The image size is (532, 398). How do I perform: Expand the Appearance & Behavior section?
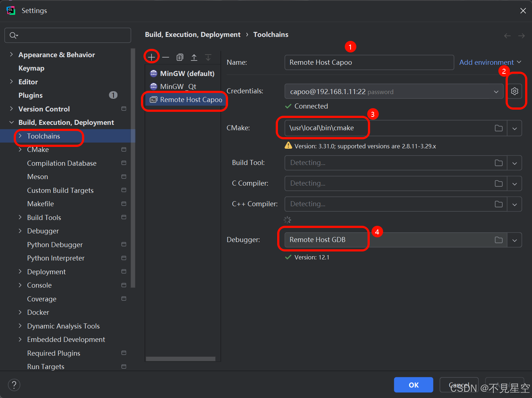point(11,54)
